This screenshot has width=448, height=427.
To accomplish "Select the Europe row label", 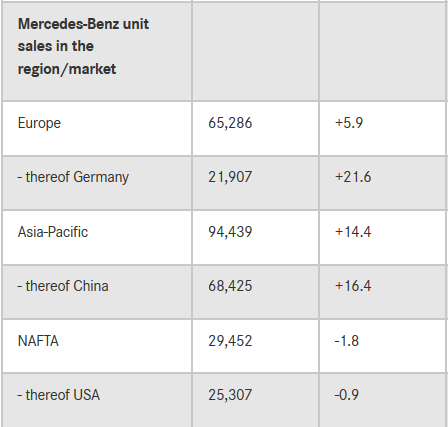I will coord(39,123).
